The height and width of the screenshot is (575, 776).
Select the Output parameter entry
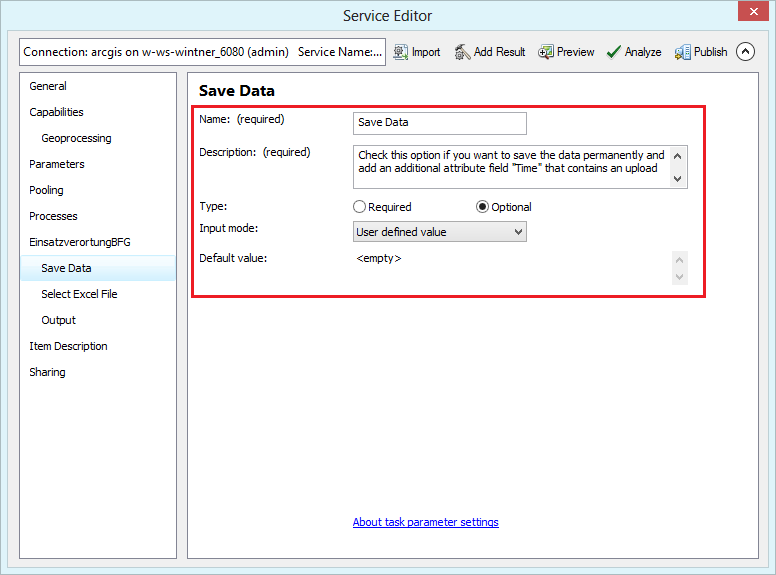point(59,320)
